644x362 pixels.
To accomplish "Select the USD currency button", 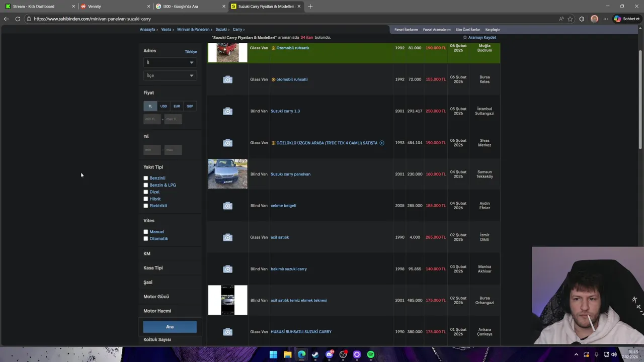I will [164, 106].
